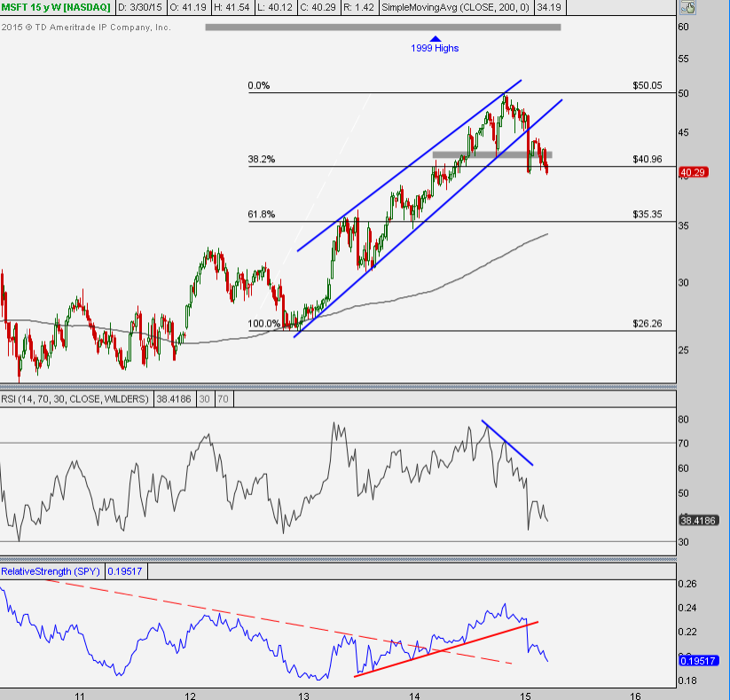Click the red 40.29 price bubble
Screen dimensions: 730x700
pos(692,172)
